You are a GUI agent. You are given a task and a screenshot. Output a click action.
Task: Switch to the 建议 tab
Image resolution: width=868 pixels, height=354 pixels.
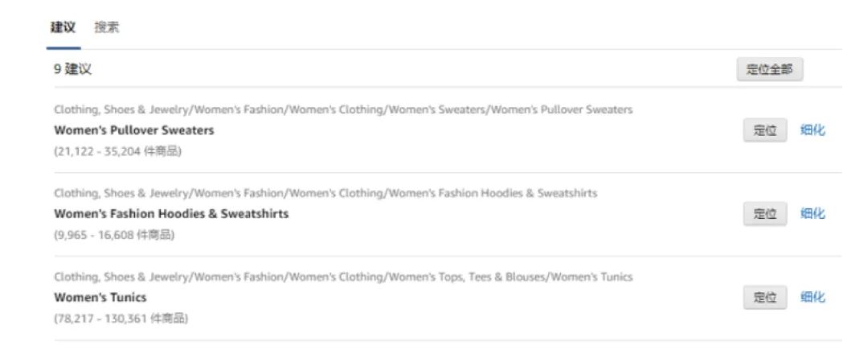63,27
